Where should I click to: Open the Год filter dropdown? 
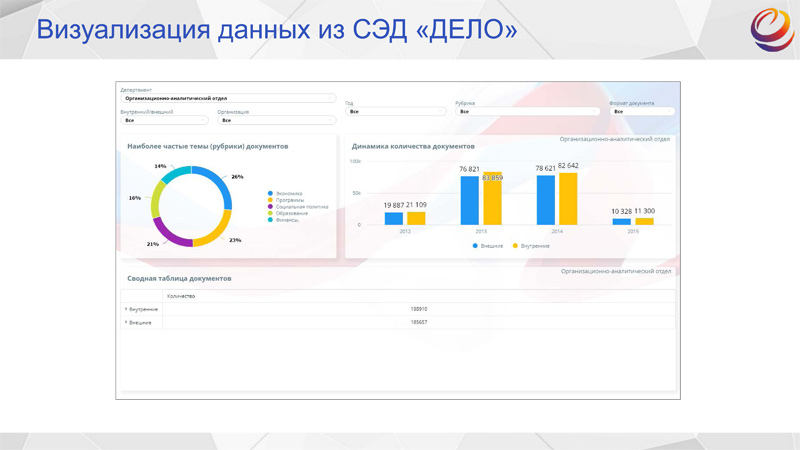[395, 111]
